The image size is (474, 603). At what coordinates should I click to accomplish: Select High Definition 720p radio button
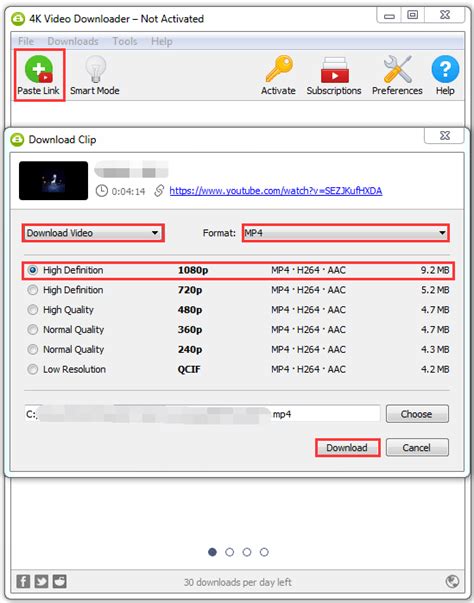click(33, 290)
